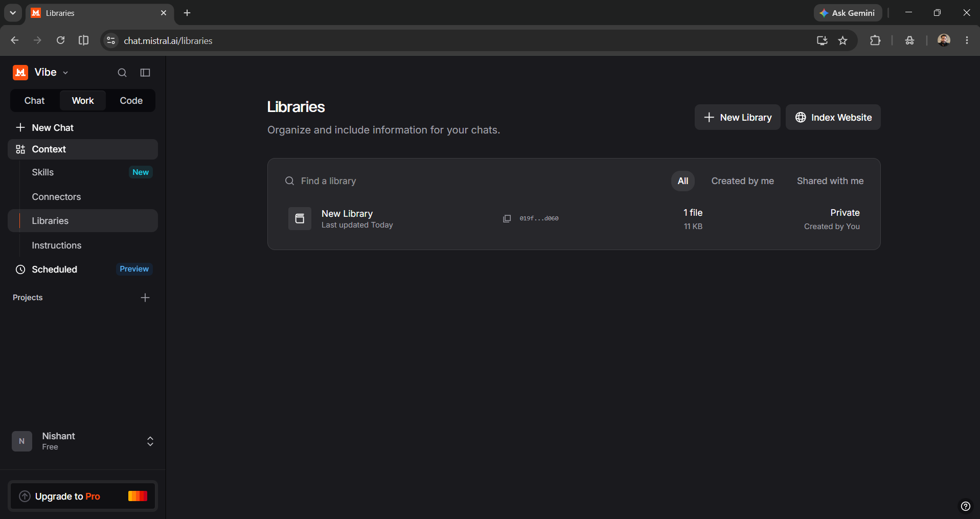Switch to the Chat mode tab
Viewport: 980px width, 519px height.
(x=35, y=101)
